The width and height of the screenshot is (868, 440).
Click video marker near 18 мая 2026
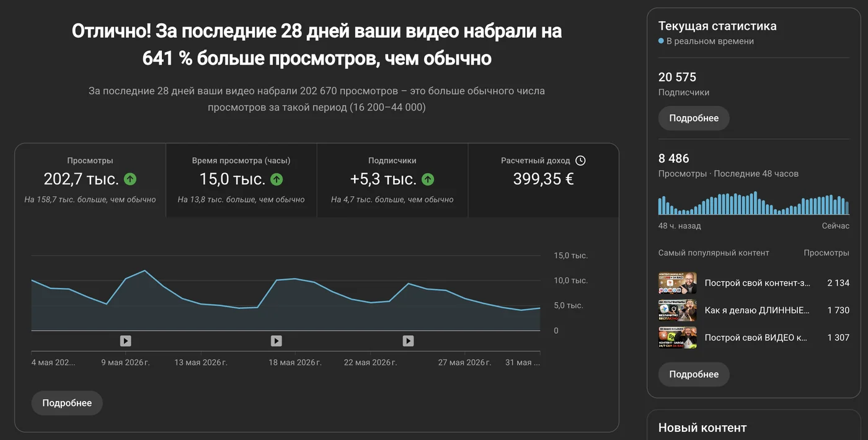(277, 341)
